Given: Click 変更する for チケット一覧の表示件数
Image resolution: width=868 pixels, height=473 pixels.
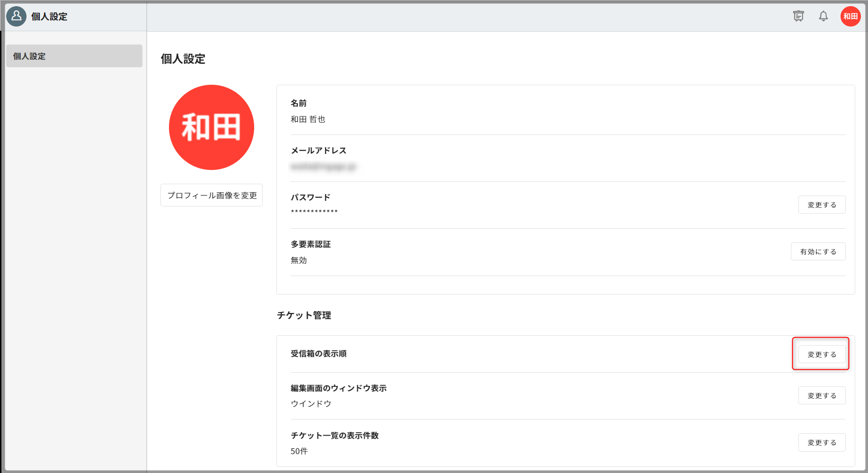Looking at the screenshot, I should pos(822,442).
